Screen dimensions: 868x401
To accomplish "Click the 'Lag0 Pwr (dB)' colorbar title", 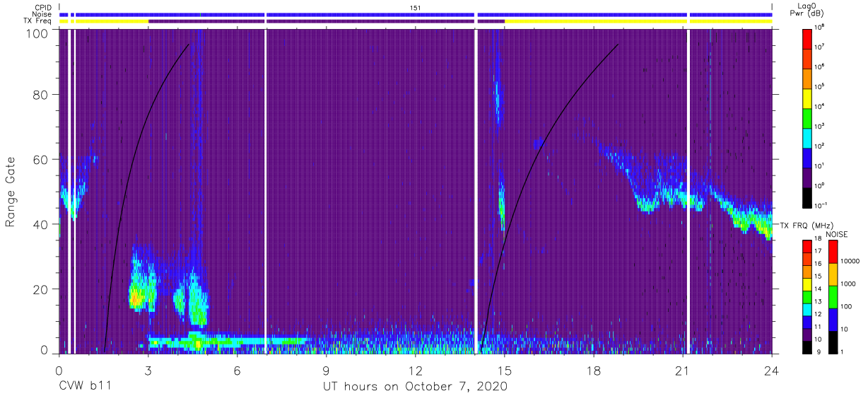I will click(808, 9).
